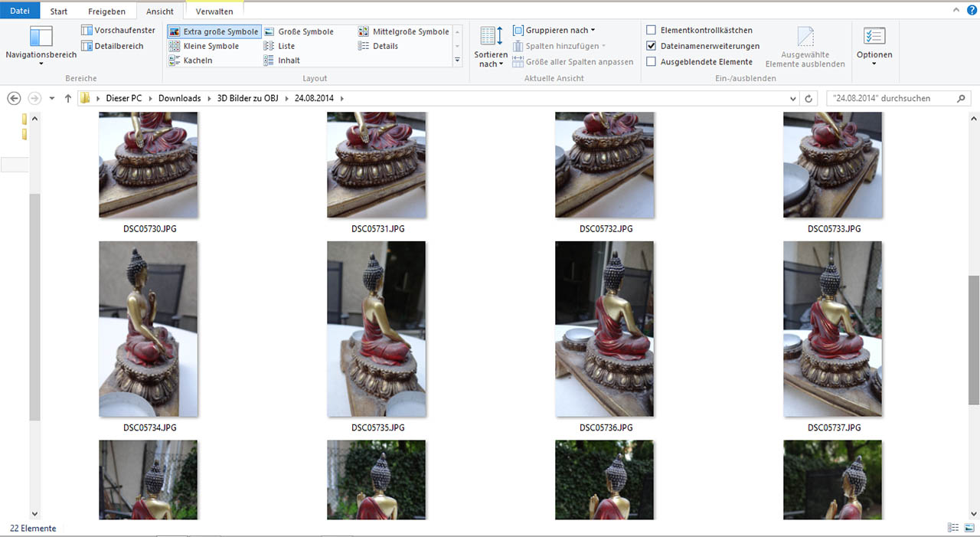Open Gruppieren nach dropdown
This screenshot has height=537, width=980.
(554, 30)
